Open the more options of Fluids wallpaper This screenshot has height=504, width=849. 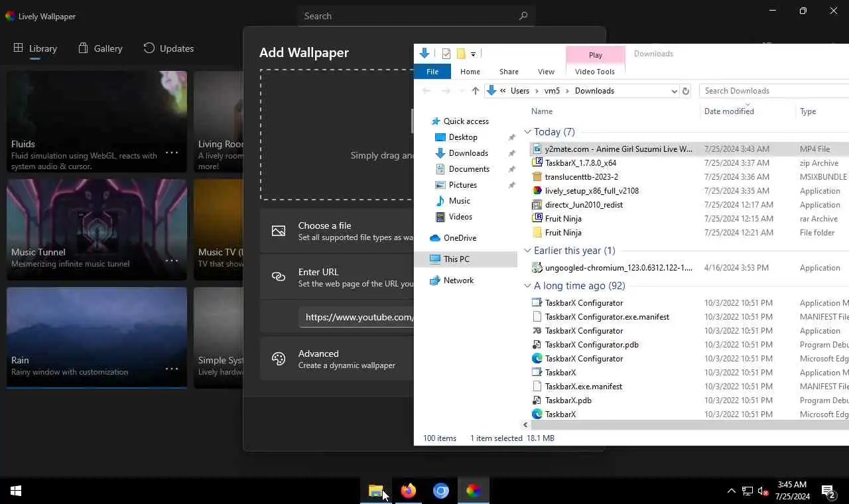tap(172, 153)
